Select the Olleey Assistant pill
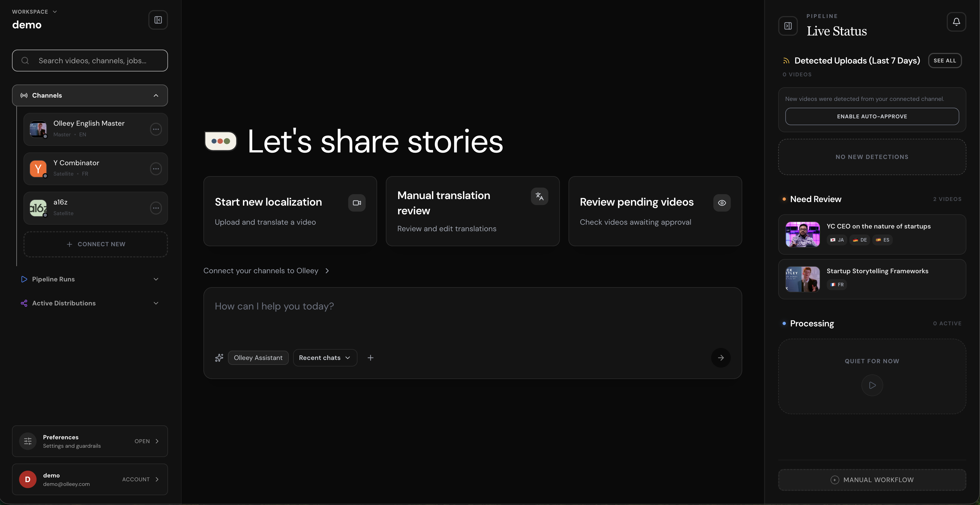Viewport: 980px width, 505px height. coord(258,358)
